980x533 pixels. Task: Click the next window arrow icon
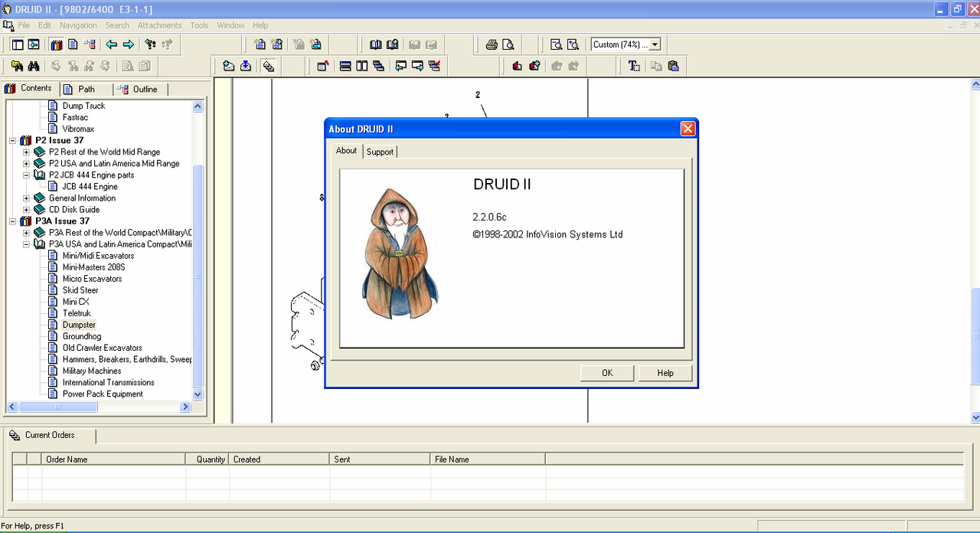pos(418,66)
